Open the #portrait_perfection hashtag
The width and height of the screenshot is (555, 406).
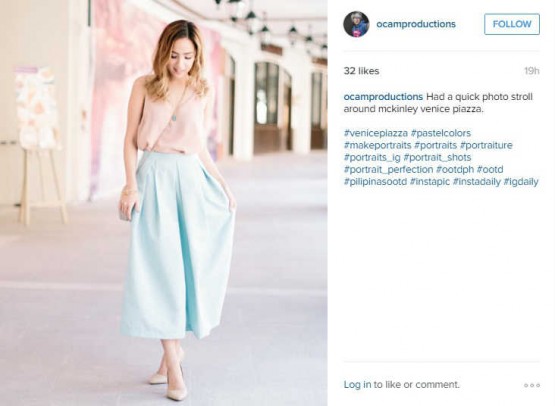click(388, 169)
